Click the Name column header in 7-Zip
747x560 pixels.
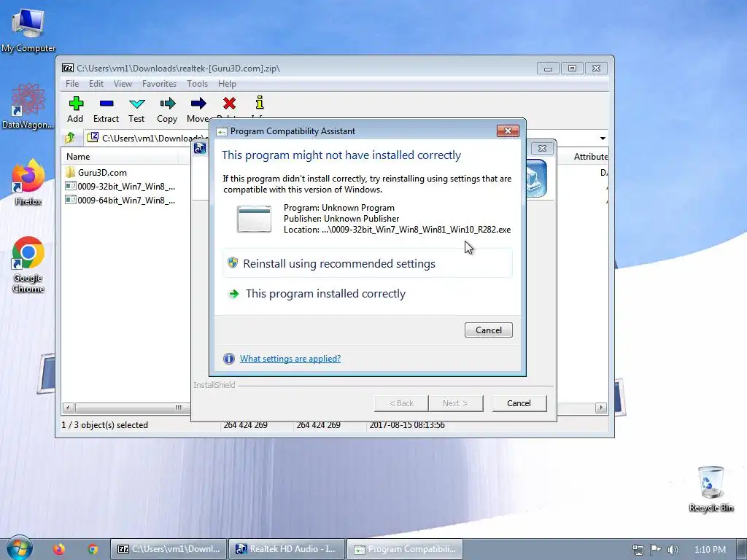(x=121, y=157)
